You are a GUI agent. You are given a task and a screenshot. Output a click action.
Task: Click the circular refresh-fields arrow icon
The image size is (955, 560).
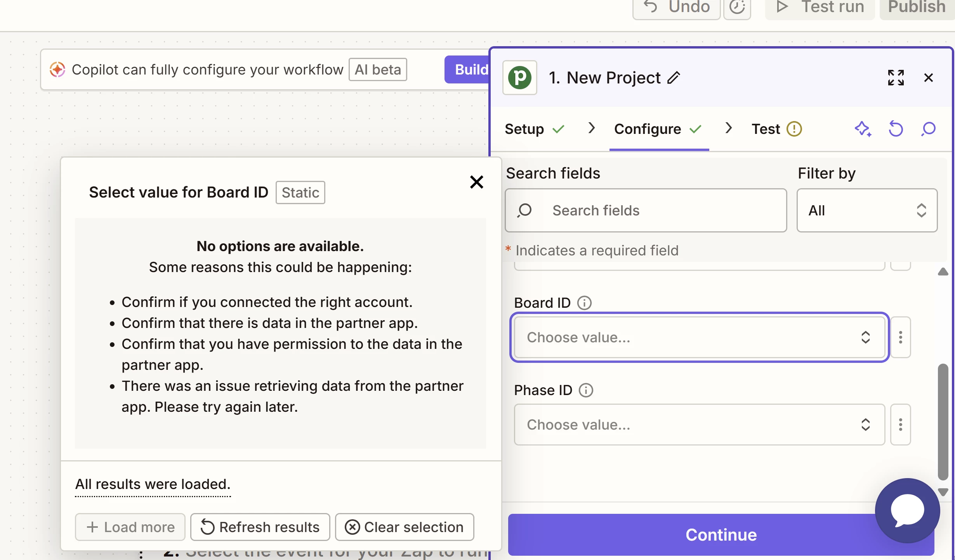tap(896, 129)
